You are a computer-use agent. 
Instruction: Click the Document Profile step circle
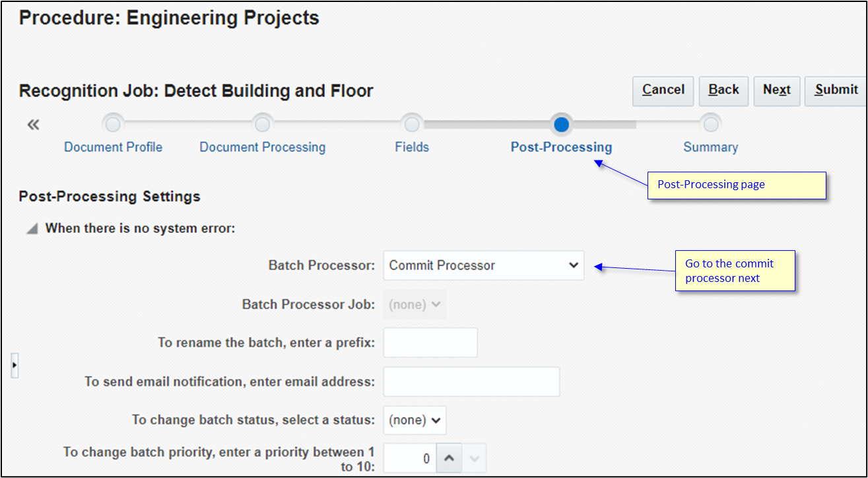click(x=113, y=124)
